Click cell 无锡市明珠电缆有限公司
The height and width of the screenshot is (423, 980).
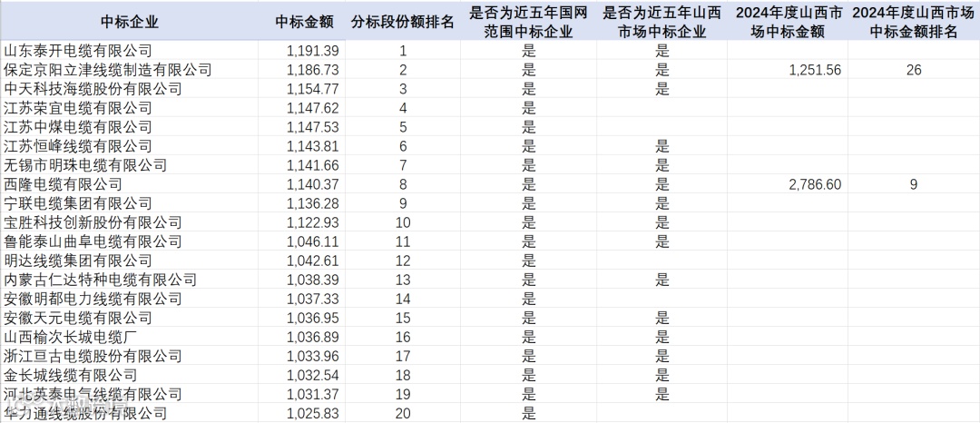(130, 165)
